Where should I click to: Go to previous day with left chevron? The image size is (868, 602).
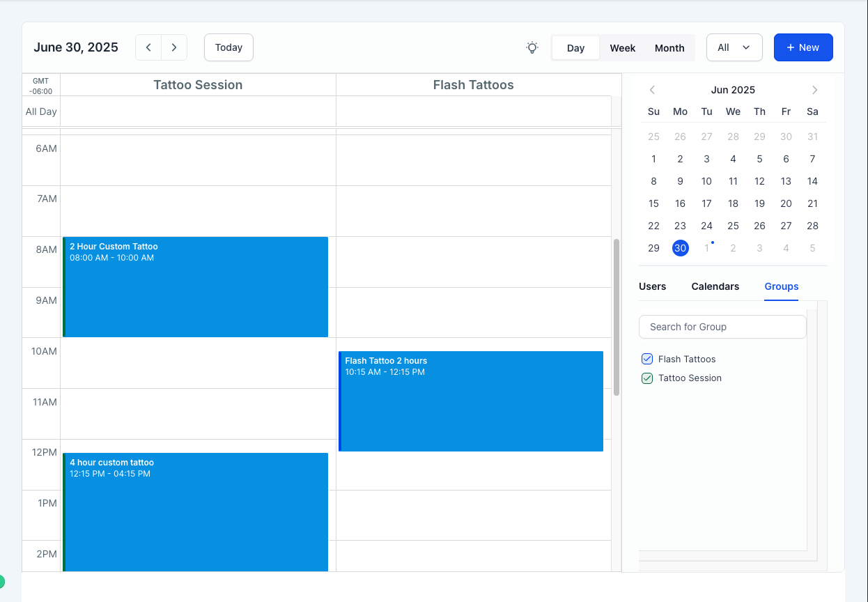pos(148,47)
